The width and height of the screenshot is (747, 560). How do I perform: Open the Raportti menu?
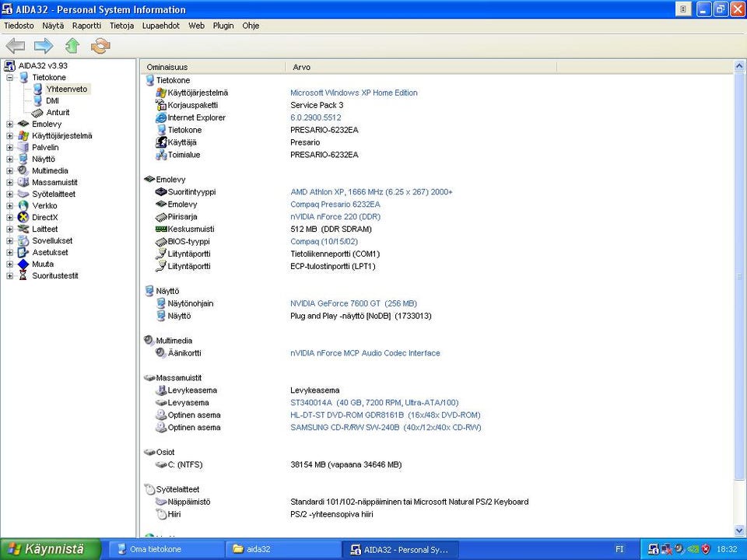click(86, 26)
